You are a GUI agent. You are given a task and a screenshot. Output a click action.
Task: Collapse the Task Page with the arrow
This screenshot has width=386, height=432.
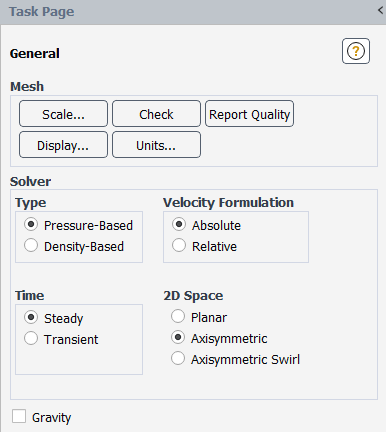pyautogui.click(x=380, y=10)
